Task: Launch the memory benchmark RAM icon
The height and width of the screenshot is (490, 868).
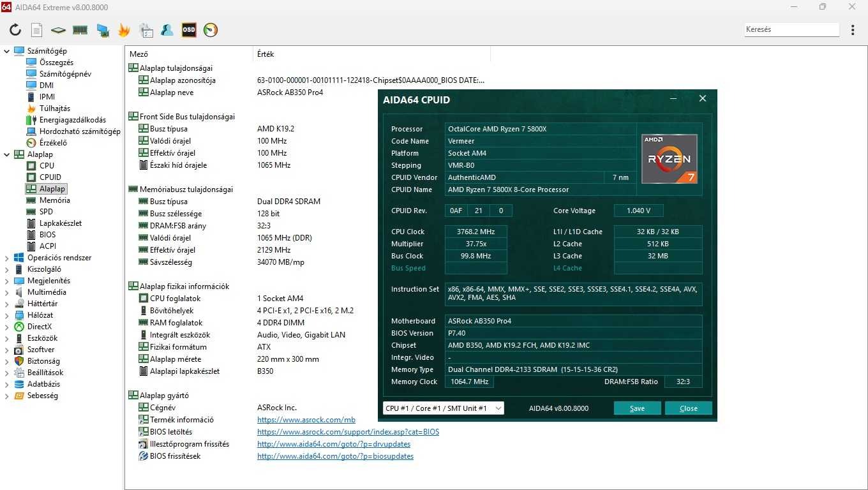Action: pos(80,29)
